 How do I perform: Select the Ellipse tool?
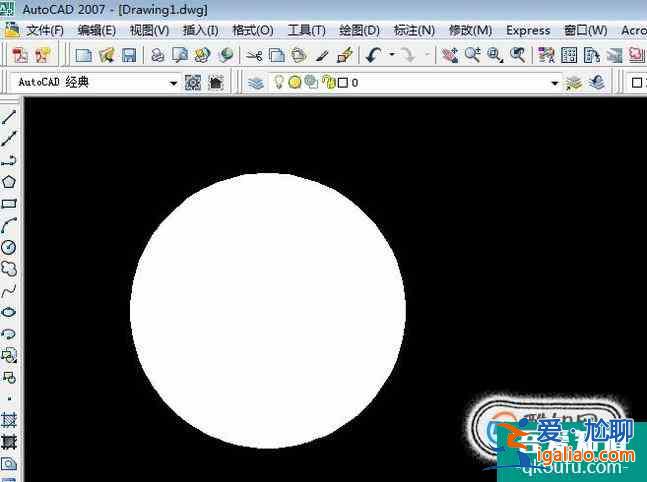click(9, 312)
